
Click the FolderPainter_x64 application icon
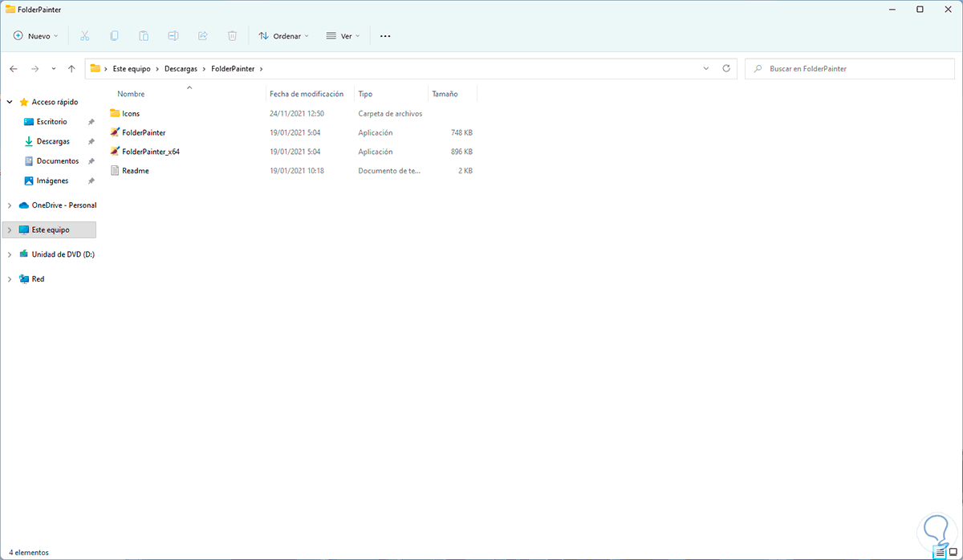tap(115, 151)
